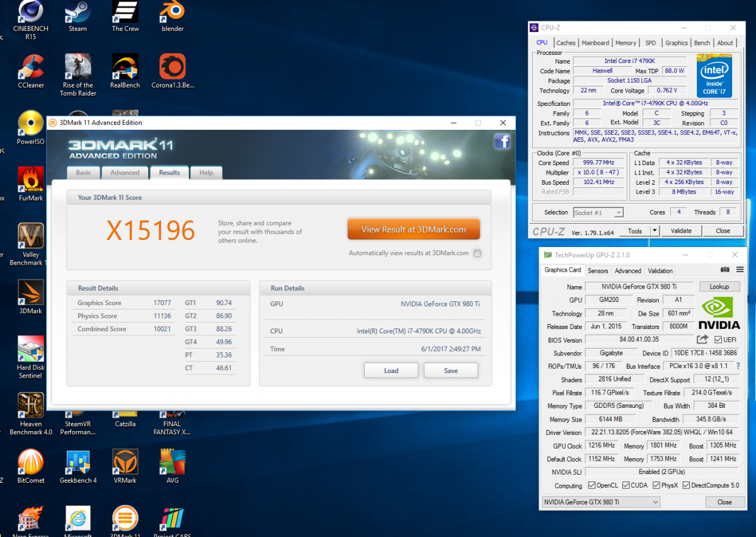
Task: Select the SteamVR Performance icon
Action: click(x=78, y=422)
